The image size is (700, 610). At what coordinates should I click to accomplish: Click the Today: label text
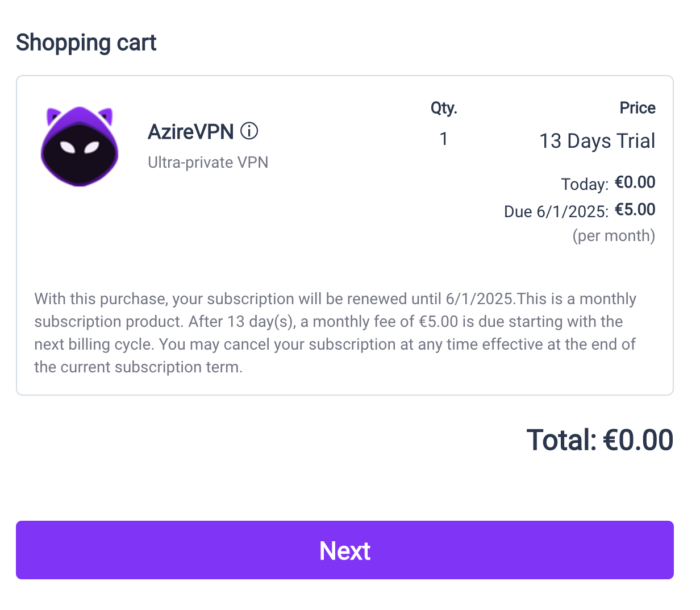point(585,184)
